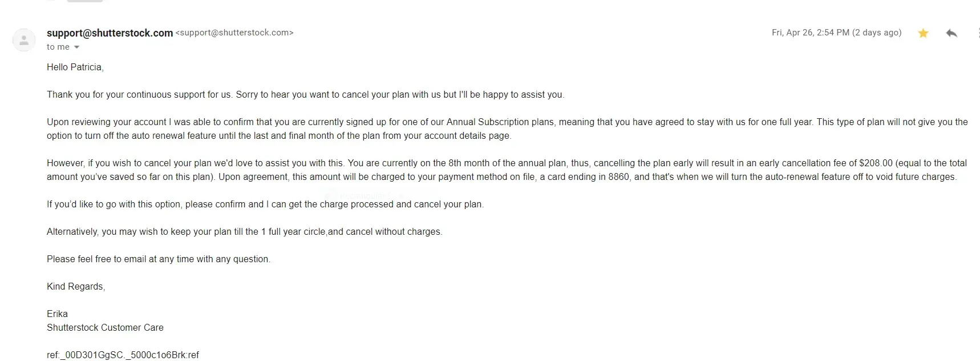Click the "Hello Patricia," greeting line

click(x=75, y=67)
